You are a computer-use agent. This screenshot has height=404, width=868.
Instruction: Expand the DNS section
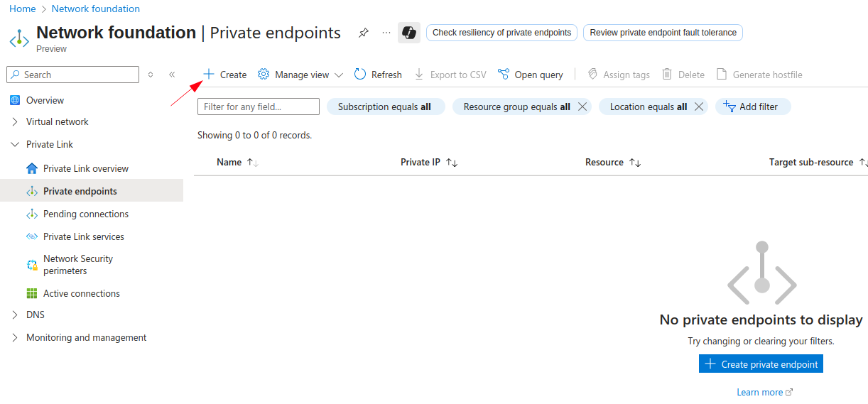15,315
